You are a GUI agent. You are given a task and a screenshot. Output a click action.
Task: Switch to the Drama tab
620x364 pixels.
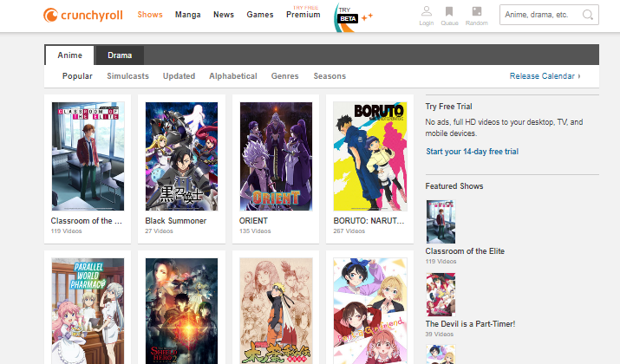point(120,55)
